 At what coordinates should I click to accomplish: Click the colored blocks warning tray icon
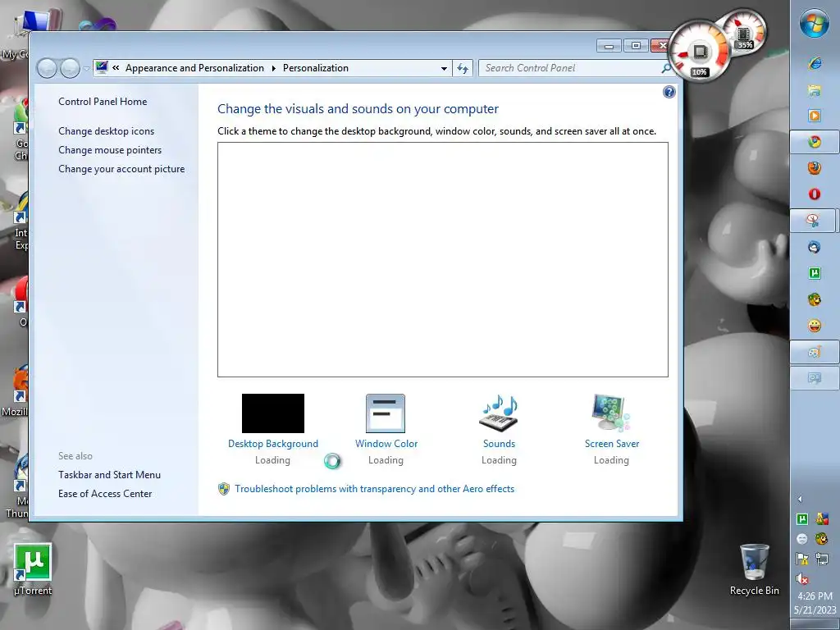point(822,518)
